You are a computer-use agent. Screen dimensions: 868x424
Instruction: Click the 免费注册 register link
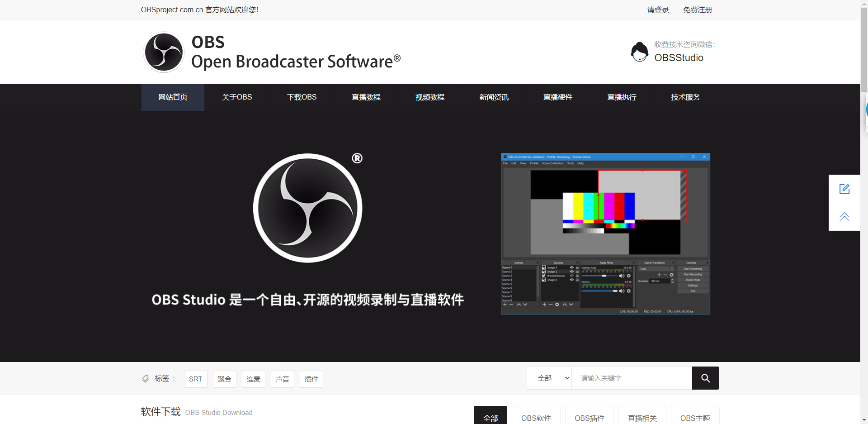point(697,10)
